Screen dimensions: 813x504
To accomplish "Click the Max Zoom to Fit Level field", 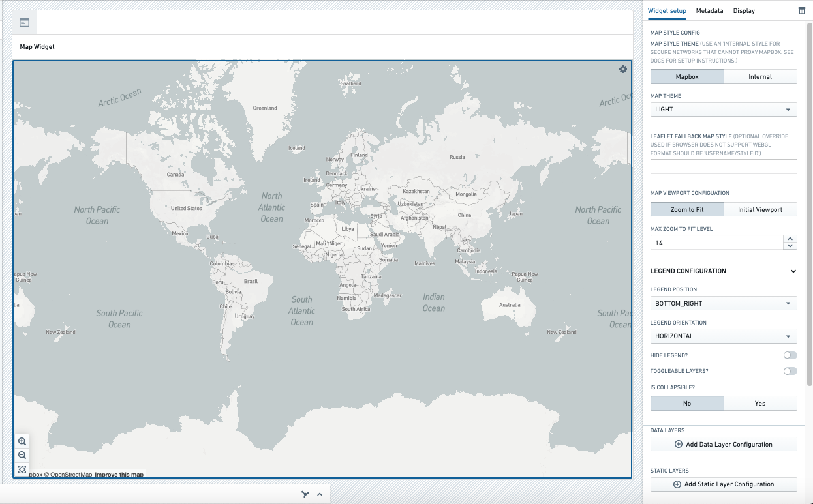I will 717,243.
